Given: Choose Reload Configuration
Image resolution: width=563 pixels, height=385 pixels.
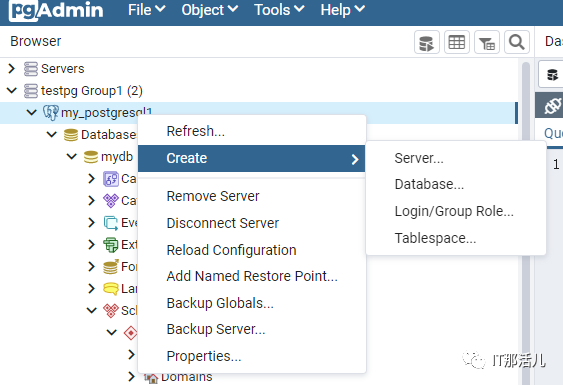Looking at the screenshot, I should point(252,250).
